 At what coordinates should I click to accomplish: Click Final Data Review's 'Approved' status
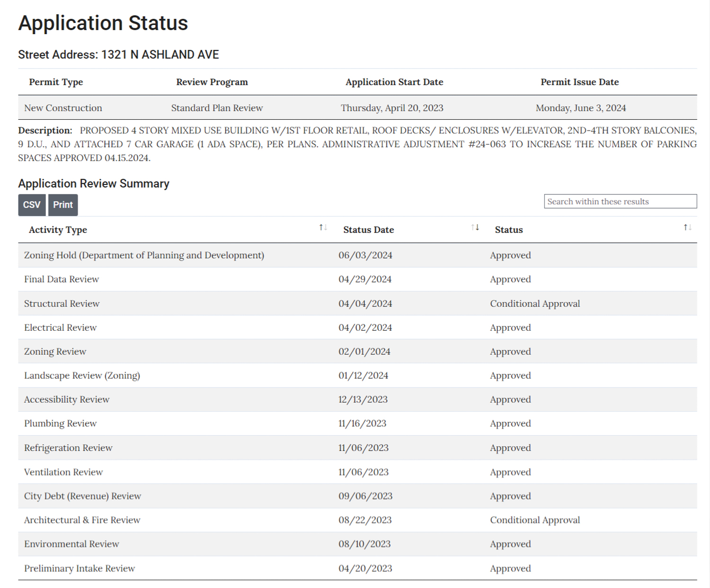510,280
